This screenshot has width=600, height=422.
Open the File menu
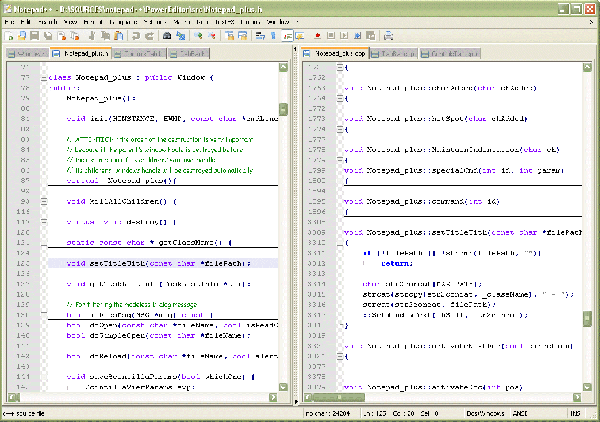click(10, 21)
